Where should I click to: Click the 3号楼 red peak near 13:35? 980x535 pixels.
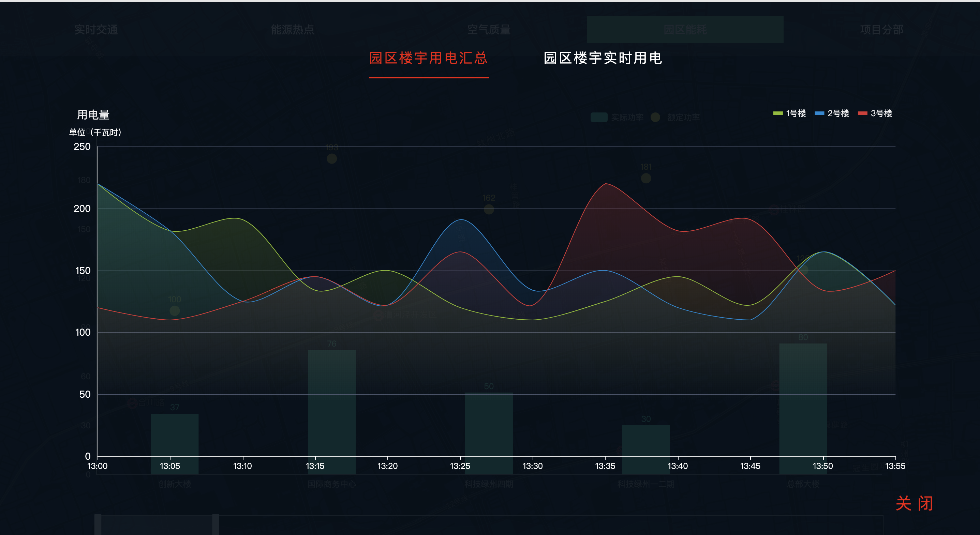coord(606,184)
